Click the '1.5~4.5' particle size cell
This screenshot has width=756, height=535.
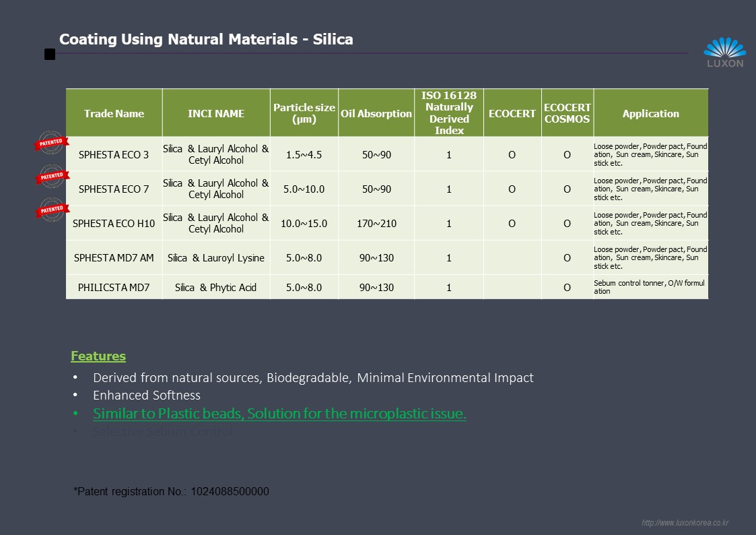(304, 154)
